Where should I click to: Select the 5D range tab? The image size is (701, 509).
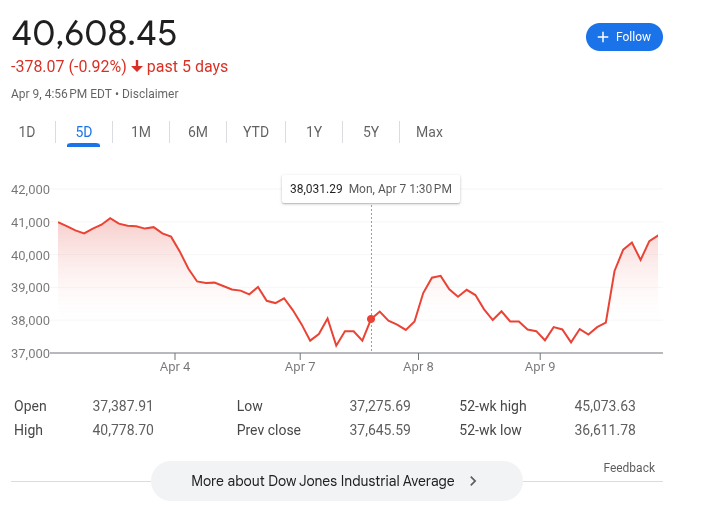84,132
